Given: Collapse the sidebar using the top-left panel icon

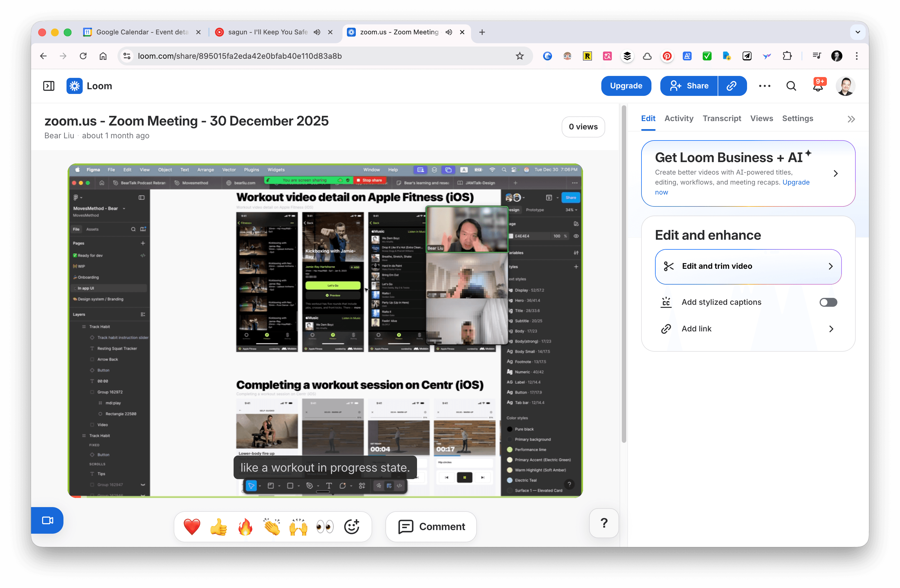Looking at the screenshot, I should pos(48,86).
